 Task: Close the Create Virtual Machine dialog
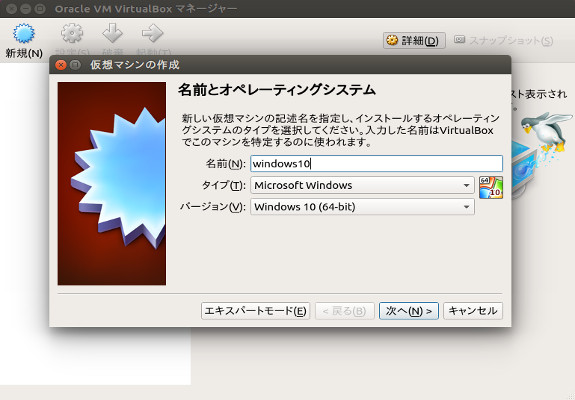pos(61,65)
